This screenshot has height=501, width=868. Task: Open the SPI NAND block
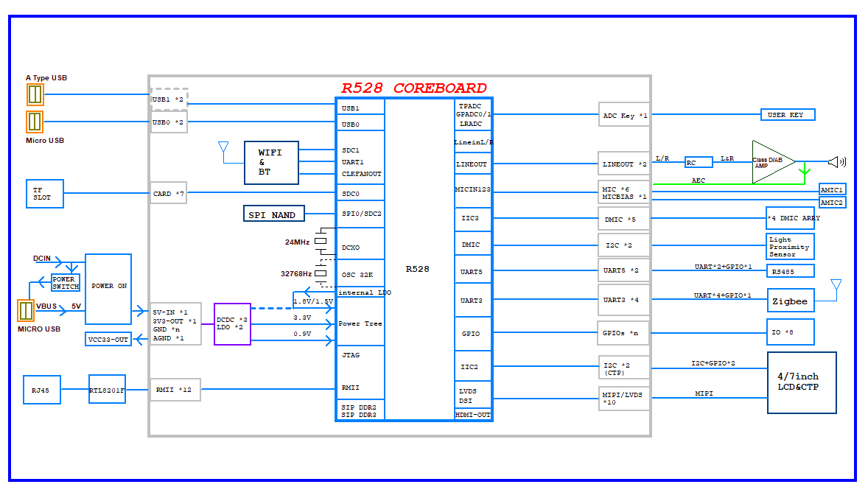click(273, 214)
